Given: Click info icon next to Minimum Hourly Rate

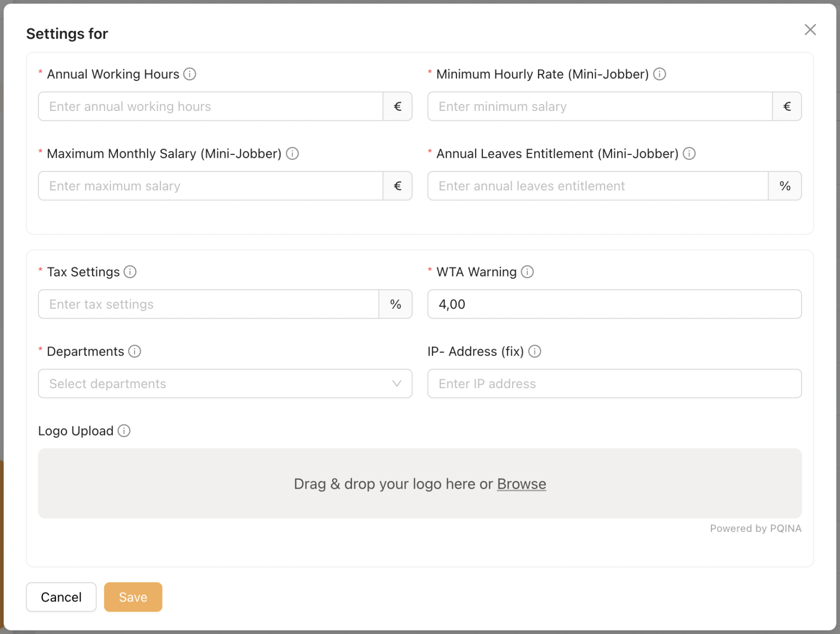Looking at the screenshot, I should [x=659, y=74].
